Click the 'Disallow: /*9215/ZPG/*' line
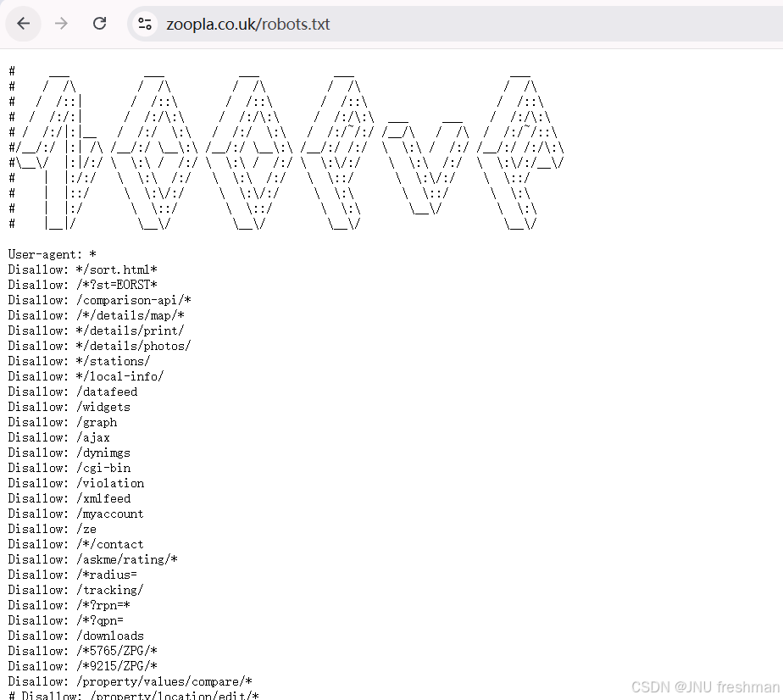 click(83, 667)
